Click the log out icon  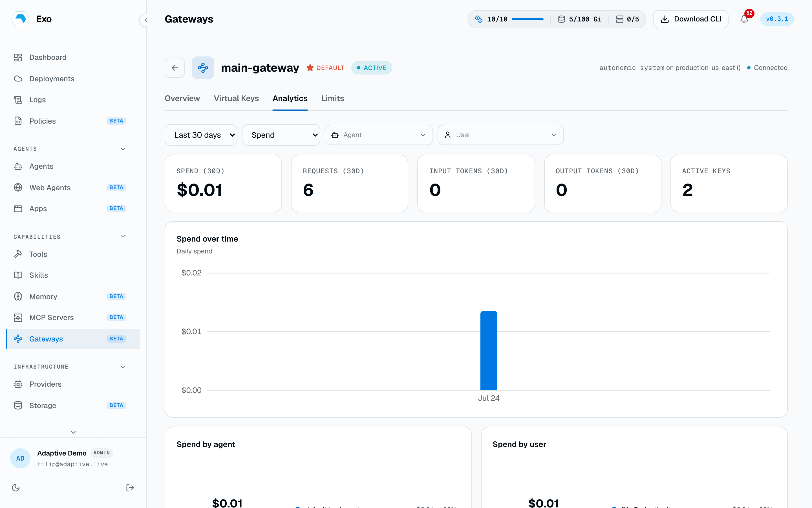(130, 487)
